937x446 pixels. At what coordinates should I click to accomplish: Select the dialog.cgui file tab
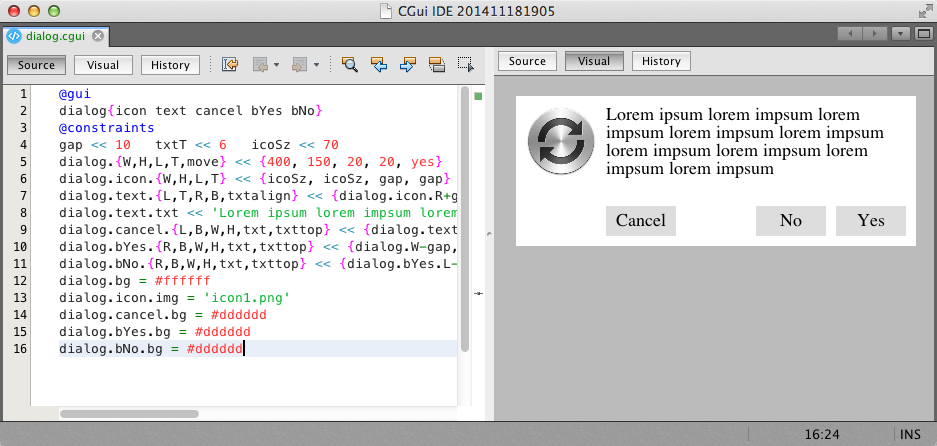point(55,36)
